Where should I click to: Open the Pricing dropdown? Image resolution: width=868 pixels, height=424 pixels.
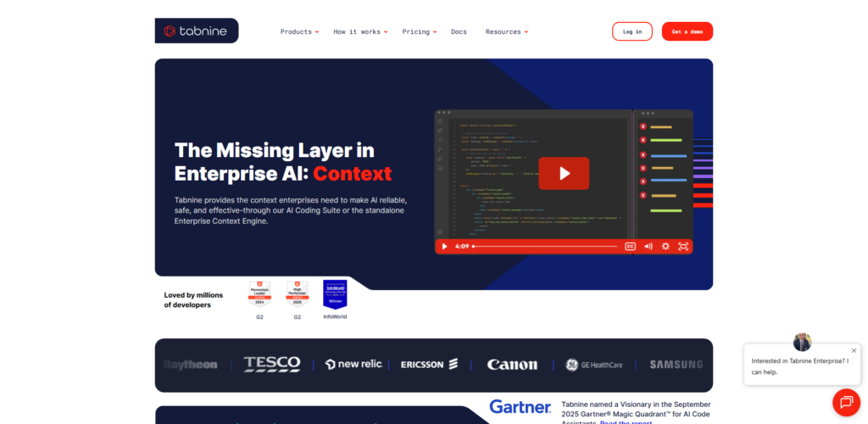coord(420,31)
